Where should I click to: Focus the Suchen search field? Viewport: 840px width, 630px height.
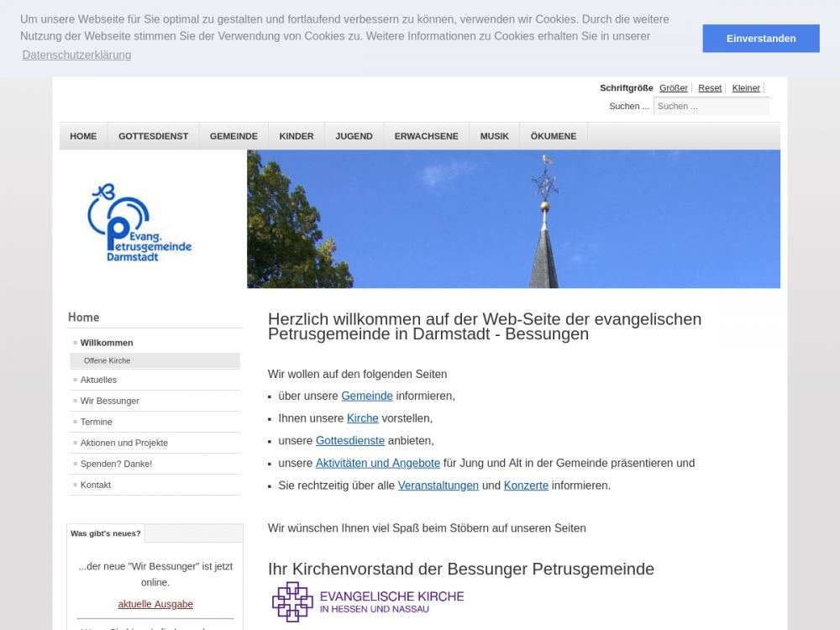(x=711, y=106)
